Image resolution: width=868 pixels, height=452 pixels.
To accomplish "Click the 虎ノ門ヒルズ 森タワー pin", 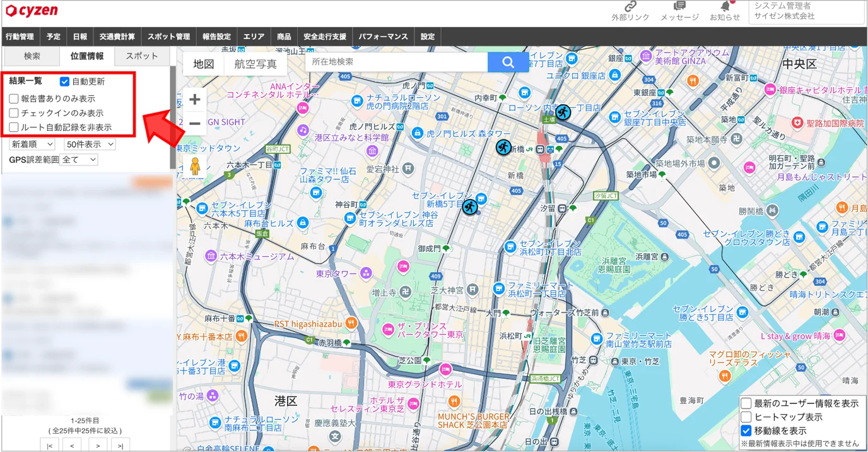I will point(417,133).
